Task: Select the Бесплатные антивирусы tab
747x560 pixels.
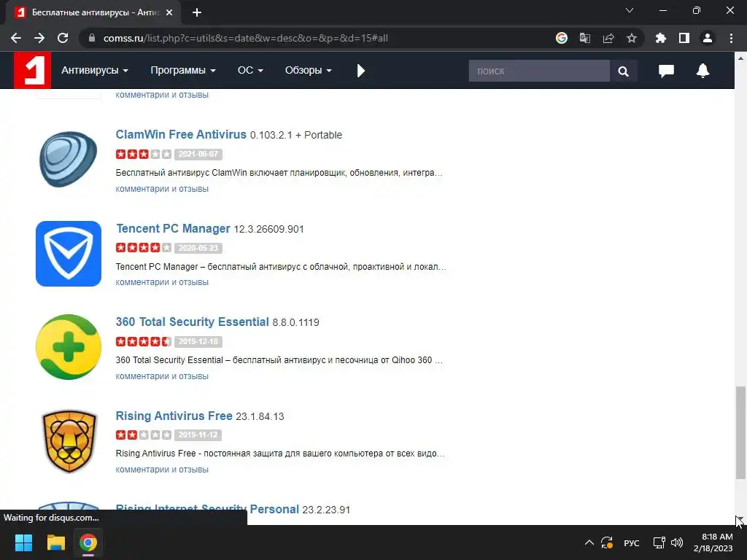Action: pos(93,12)
